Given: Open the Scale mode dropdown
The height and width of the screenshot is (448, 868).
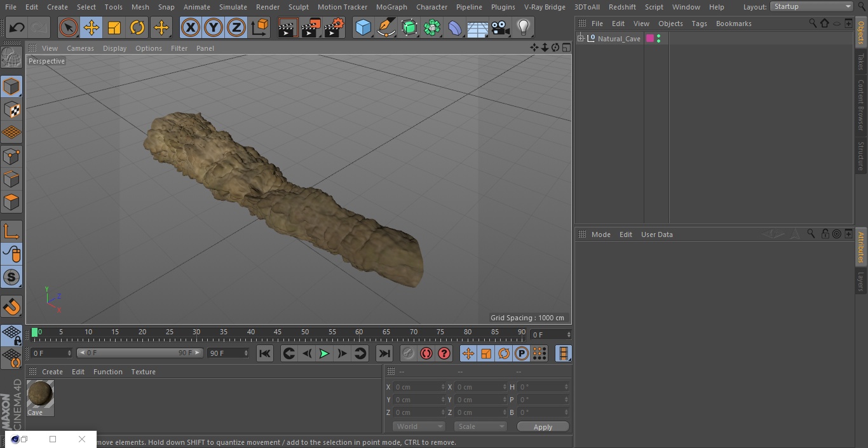Looking at the screenshot, I should [x=480, y=426].
